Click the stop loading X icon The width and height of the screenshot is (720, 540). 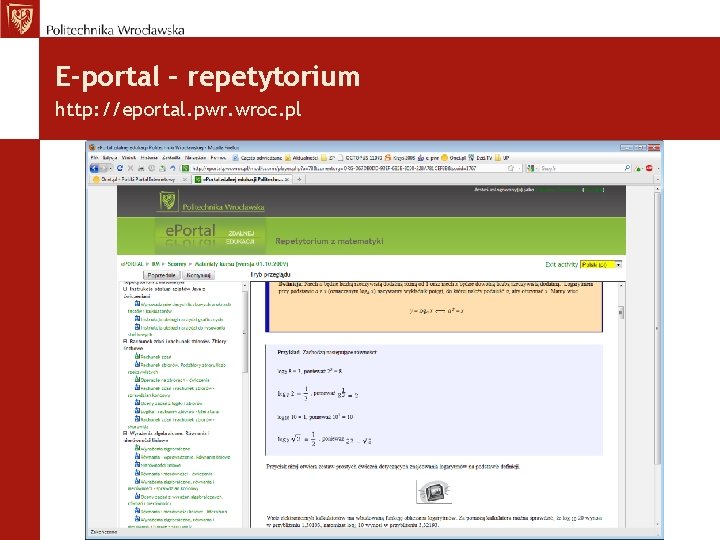tap(130, 169)
